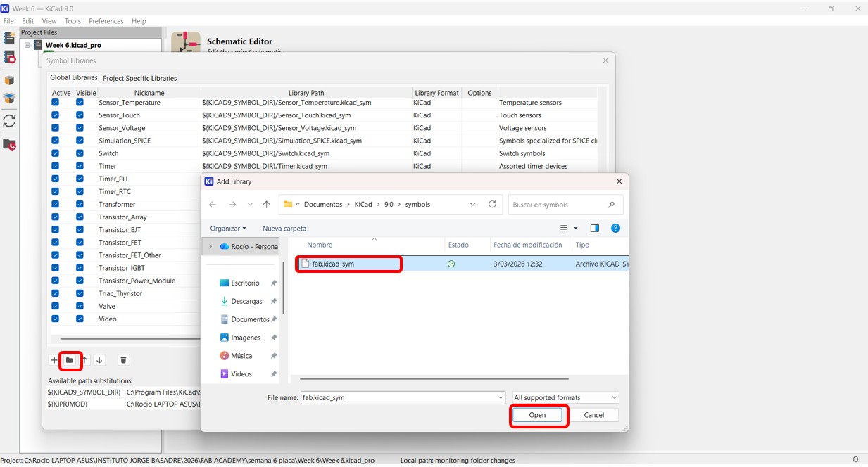868x467 pixels.
Task: Open the File menu
Action: pos(8,21)
